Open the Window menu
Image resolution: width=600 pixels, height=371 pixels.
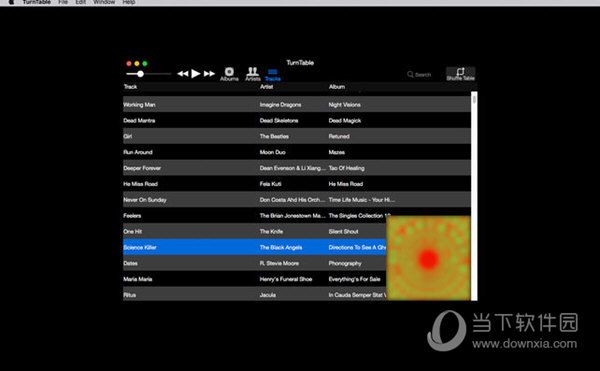[x=104, y=2]
